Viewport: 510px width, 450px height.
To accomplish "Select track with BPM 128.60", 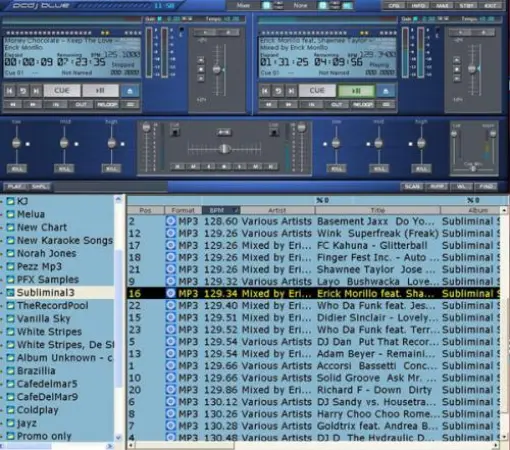I will (313, 221).
